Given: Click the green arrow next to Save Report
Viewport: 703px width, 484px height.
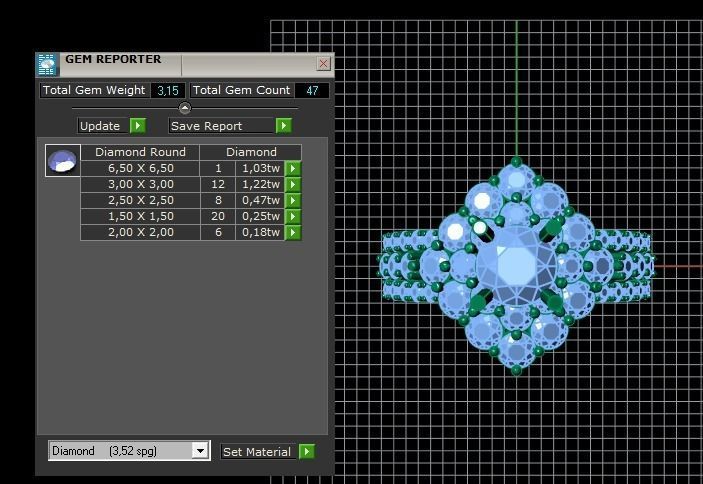Looking at the screenshot, I should [x=283, y=126].
